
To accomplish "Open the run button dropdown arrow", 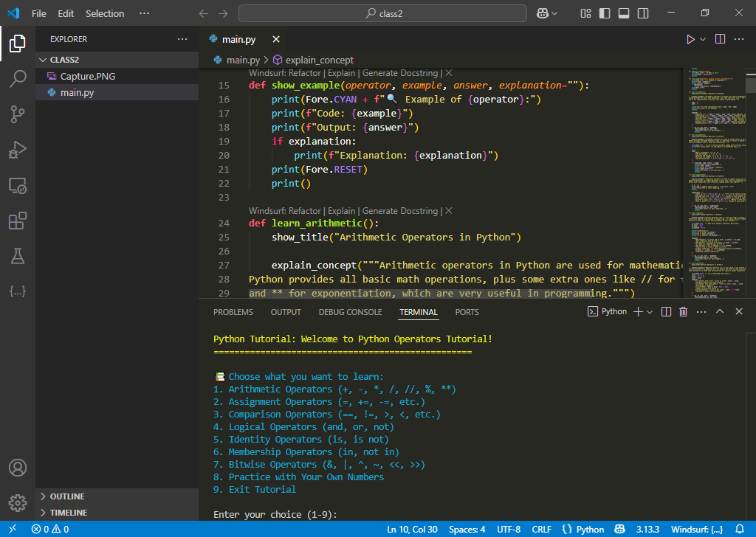I will coord(703,40).
